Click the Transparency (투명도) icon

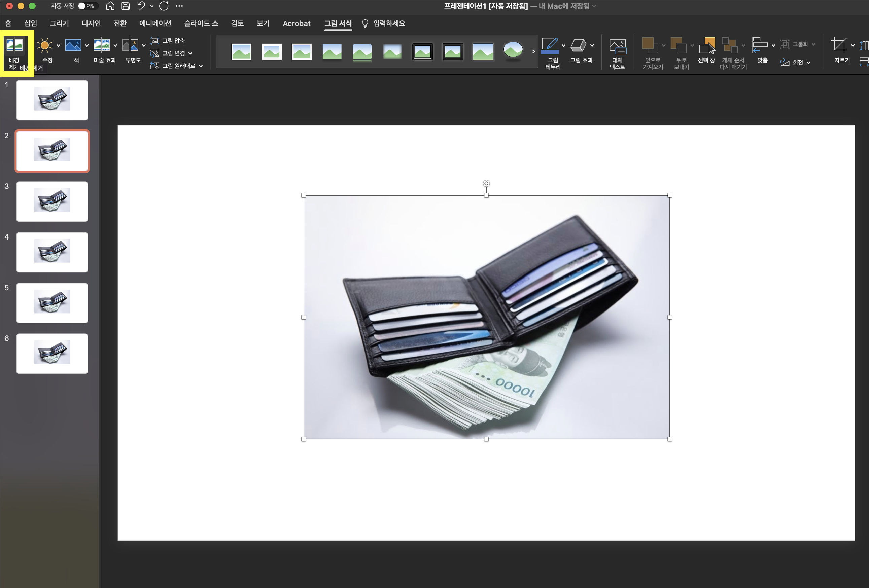pyautogui.click(x=130, y=46)
